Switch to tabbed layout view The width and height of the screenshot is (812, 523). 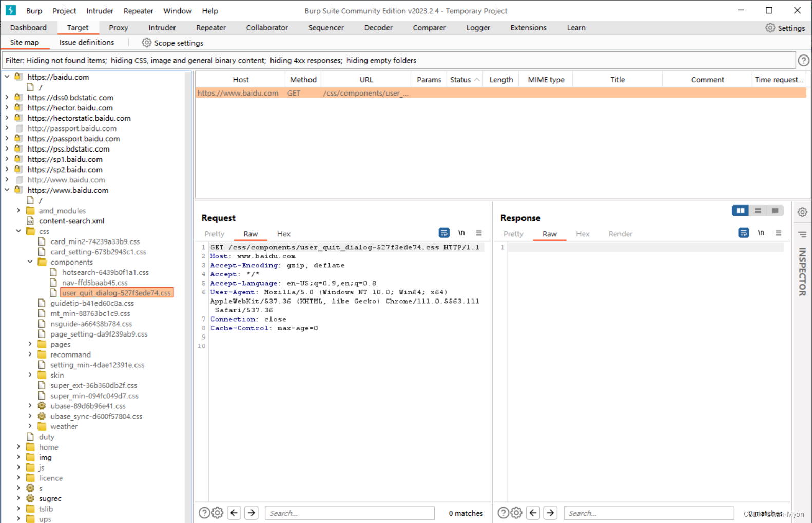775,211
